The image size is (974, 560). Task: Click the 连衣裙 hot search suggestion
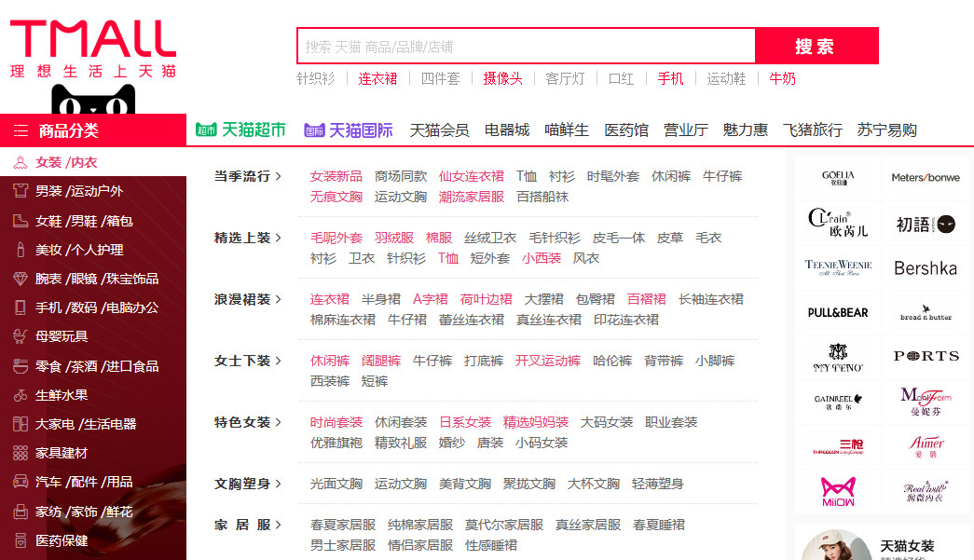point(377,79)
